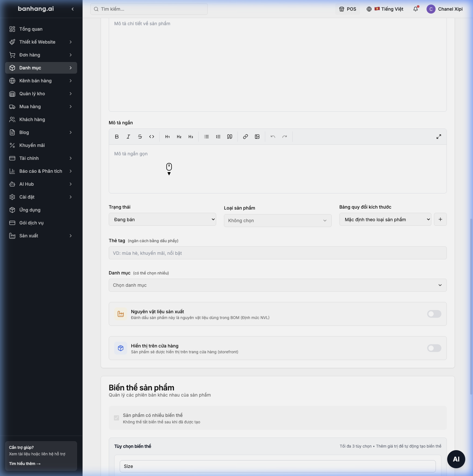Expand the Mua hàng menu

click(41, 107)
